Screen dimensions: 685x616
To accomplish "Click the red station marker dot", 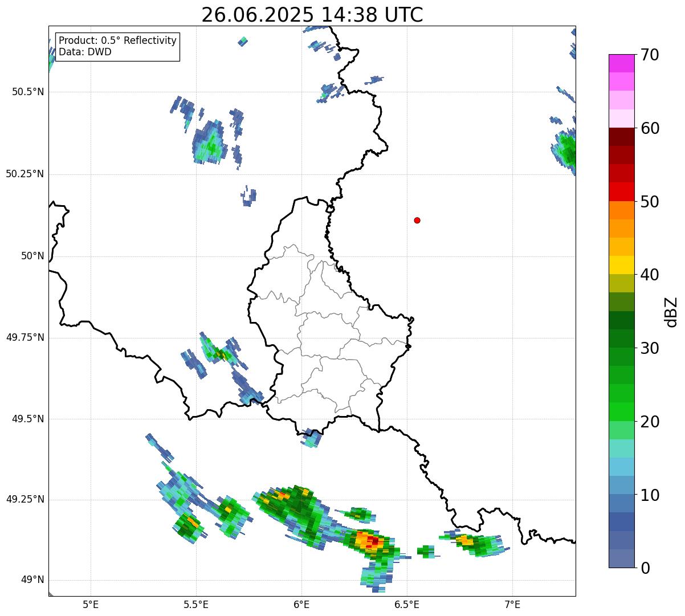I will coord(417,220).
